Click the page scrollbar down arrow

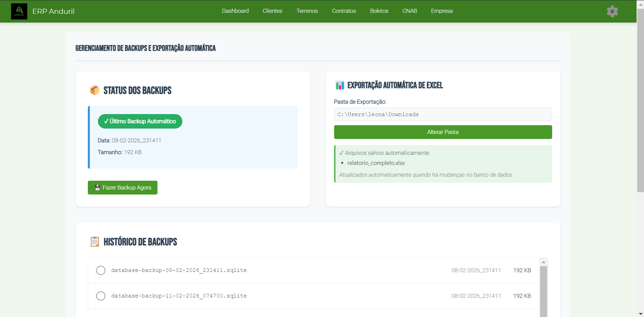[640, 314]
